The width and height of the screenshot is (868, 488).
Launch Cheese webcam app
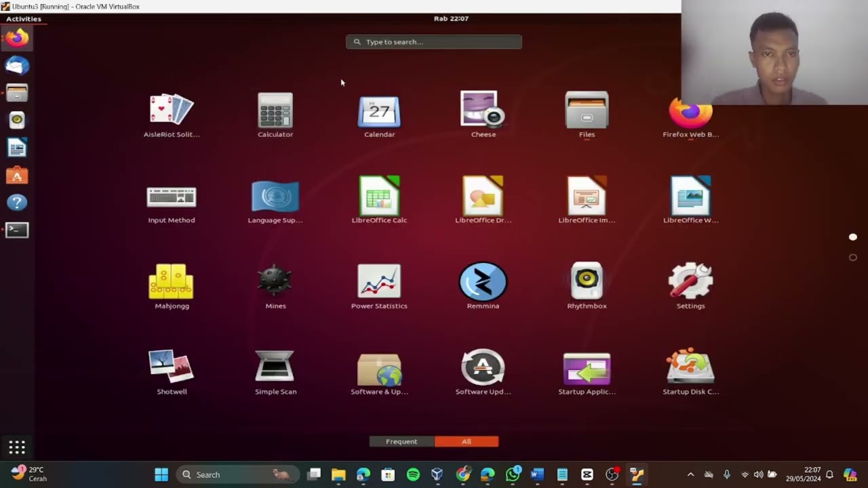(x=484, y=115)
